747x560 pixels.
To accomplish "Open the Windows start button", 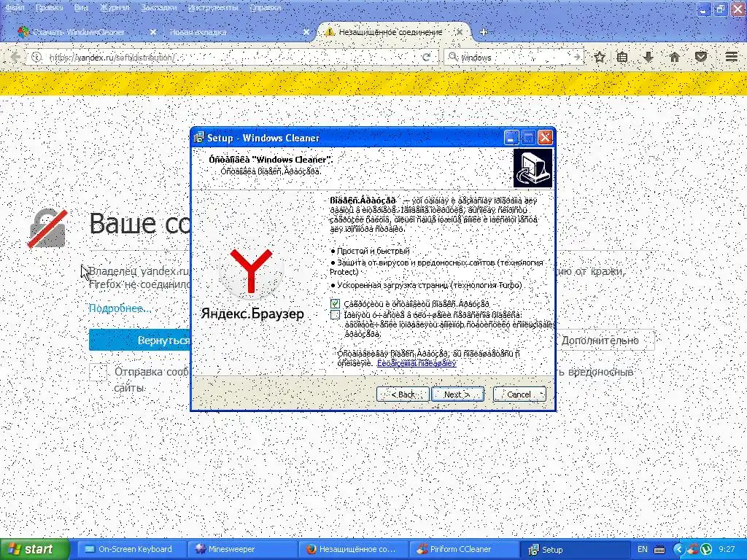I will pyautogui.click(x=34, y=550).
